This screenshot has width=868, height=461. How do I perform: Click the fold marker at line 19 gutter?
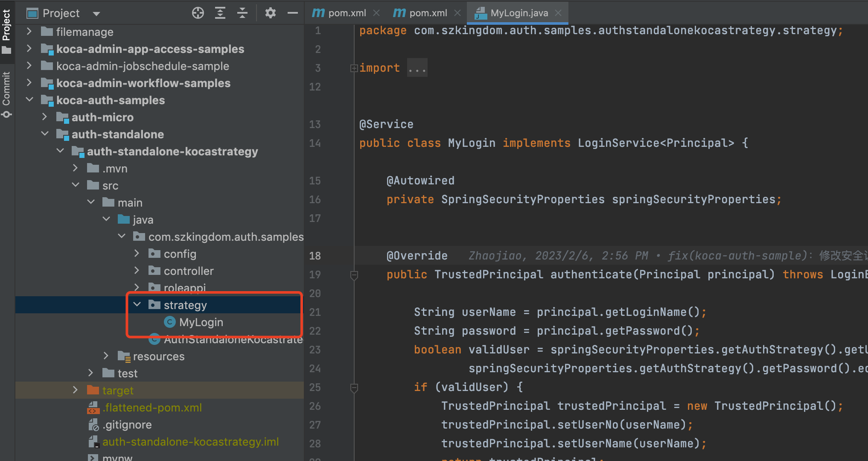(x=354, y=275)
